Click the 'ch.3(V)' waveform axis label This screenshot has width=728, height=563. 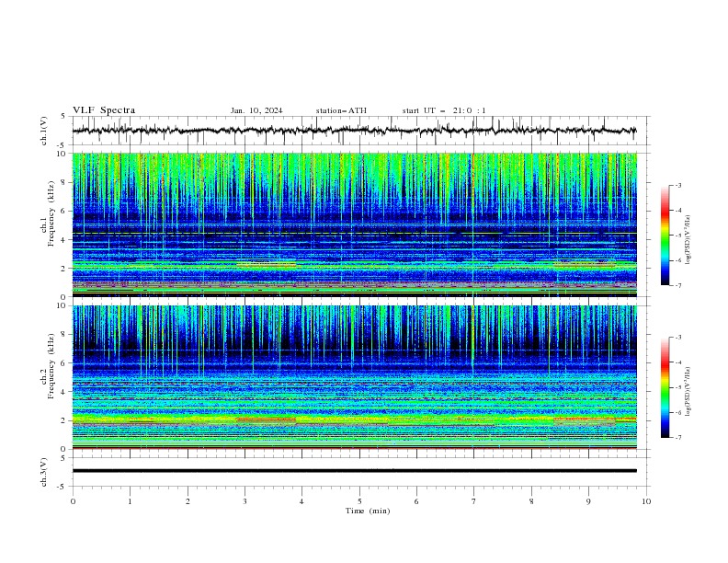(x=44, y=472)
